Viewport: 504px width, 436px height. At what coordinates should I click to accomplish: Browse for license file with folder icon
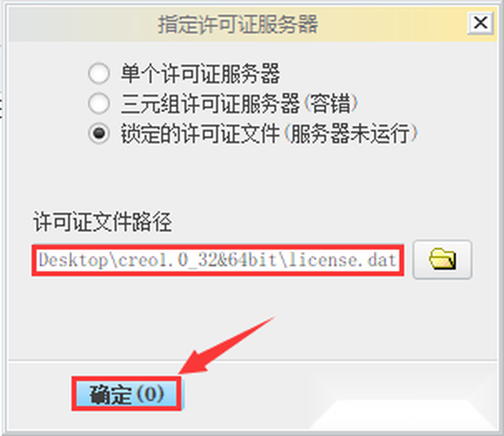(442, 259)
